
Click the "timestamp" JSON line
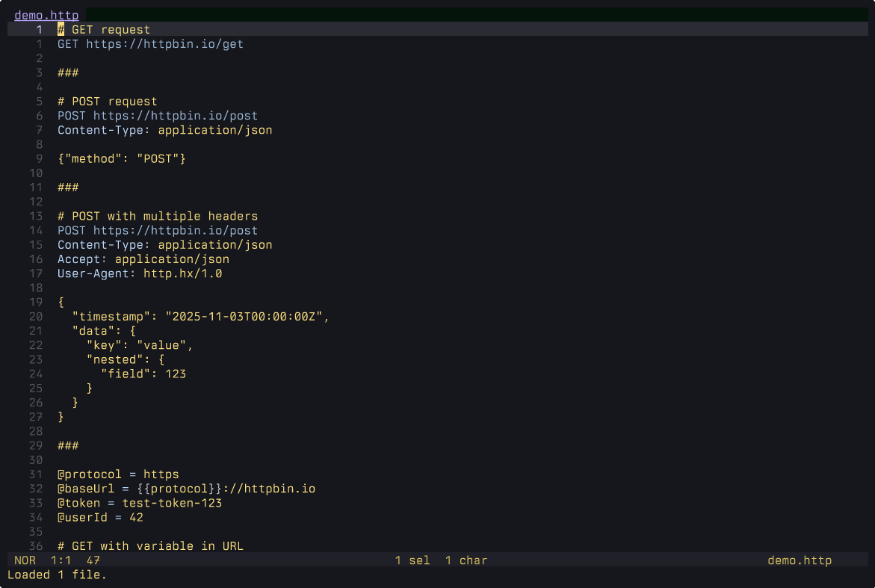[x=201, y=317]
